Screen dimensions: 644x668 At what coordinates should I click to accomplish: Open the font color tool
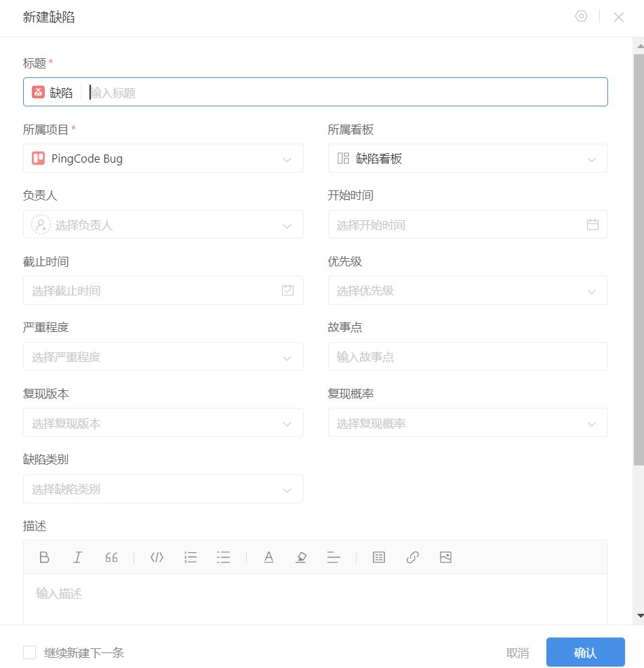268,557
